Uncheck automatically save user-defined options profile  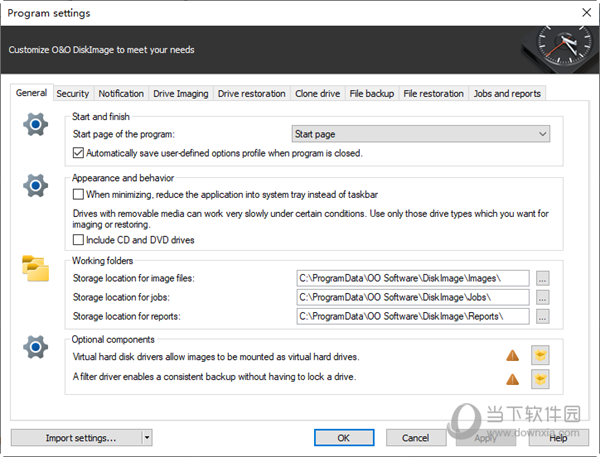(78, 153)
